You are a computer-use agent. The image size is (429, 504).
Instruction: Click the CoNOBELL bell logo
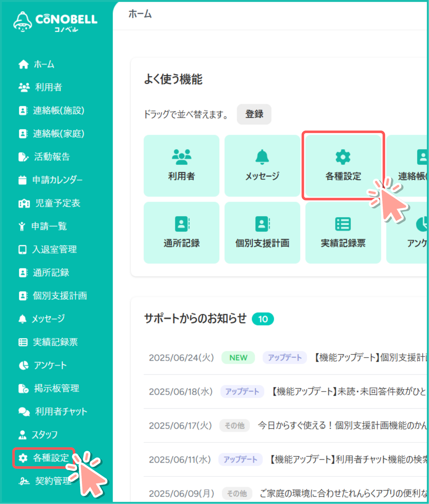pos(22,21)
